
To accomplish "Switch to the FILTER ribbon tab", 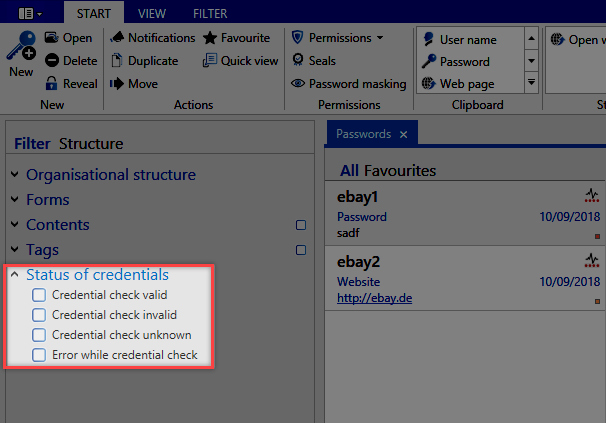I will tap(210, 14).
